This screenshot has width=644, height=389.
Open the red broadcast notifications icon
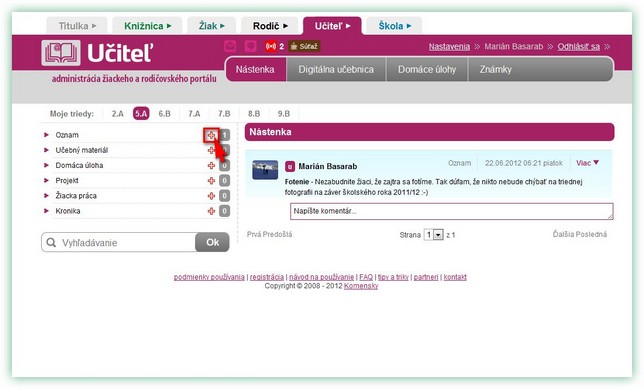271,46
